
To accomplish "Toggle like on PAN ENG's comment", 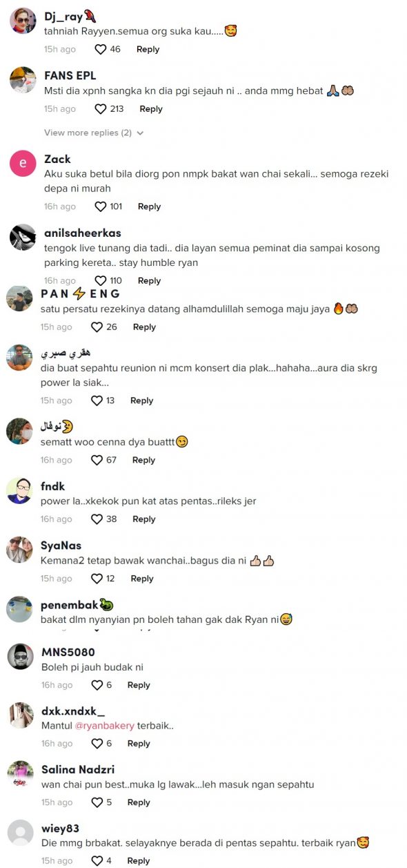I will coord(97,327).
